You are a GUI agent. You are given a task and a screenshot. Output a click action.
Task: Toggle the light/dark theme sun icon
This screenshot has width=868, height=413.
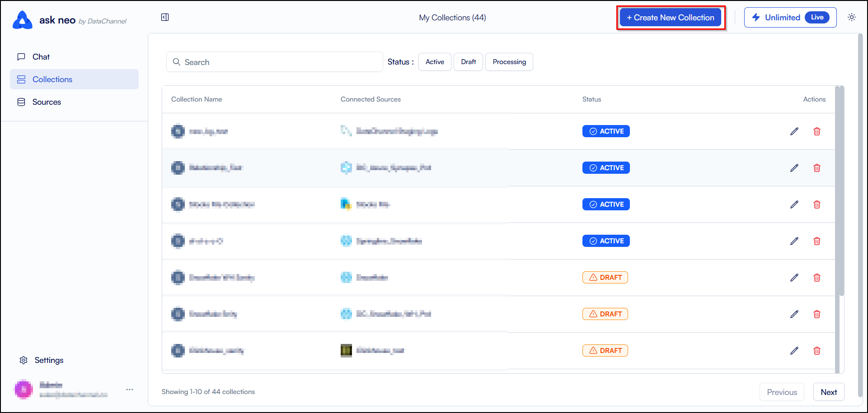pos(852,17)
